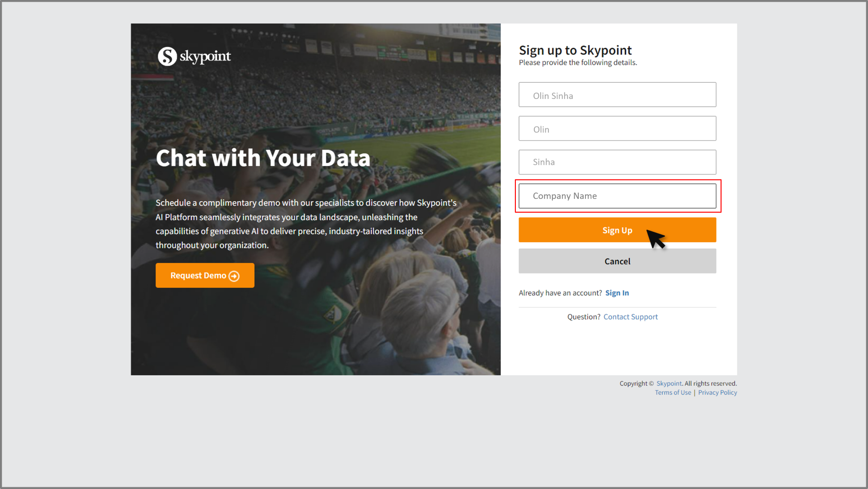Click the 'Please provide the following details' text
868x489 pixels.
coord(578,62)
